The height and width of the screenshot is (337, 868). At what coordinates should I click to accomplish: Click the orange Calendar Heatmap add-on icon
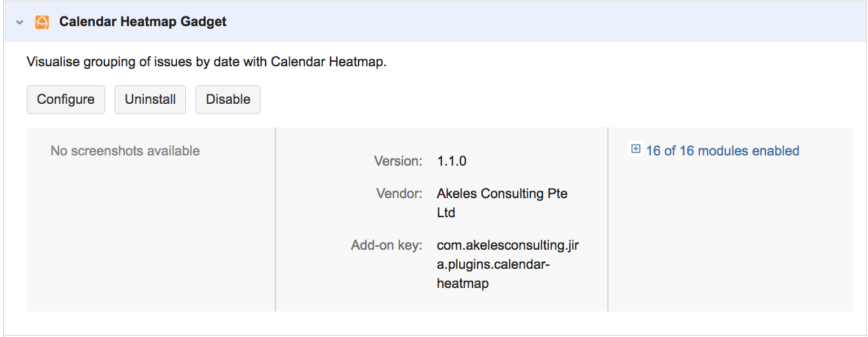click(42, 22)
